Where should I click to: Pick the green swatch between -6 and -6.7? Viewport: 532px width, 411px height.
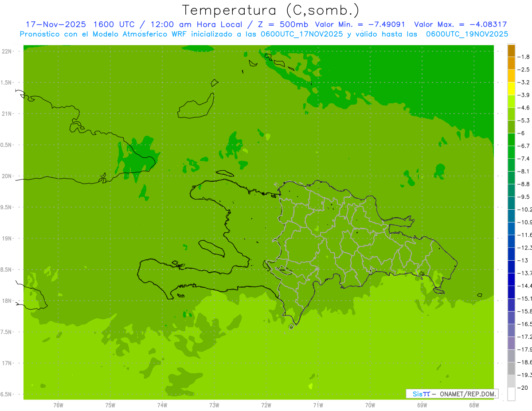pos(511,139)
